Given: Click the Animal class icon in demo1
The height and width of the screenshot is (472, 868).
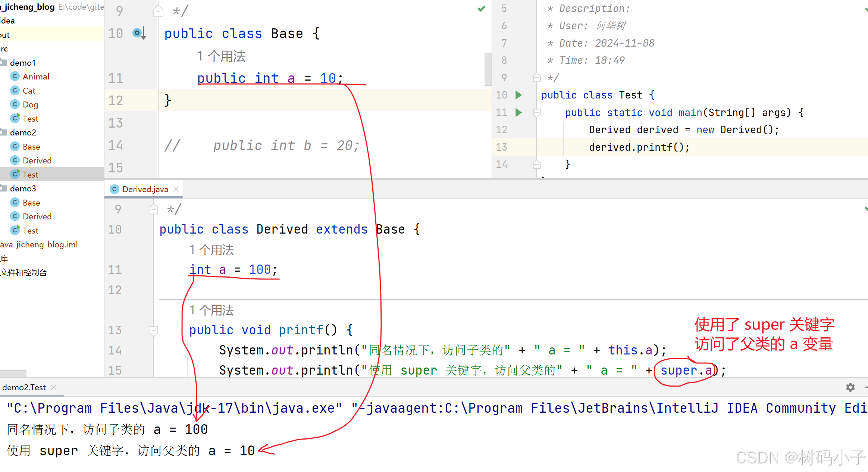Looking at the screenshot, I should [x=15, y=76].
